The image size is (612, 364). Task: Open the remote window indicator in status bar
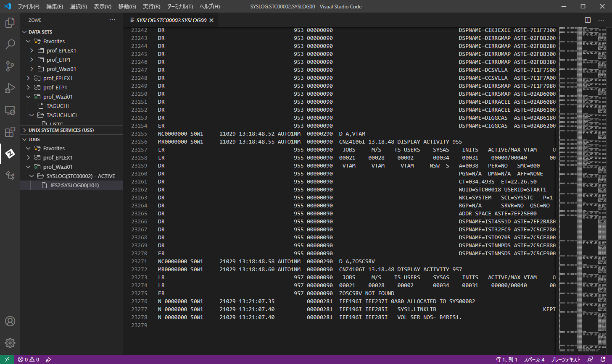[x=7, y=359]
